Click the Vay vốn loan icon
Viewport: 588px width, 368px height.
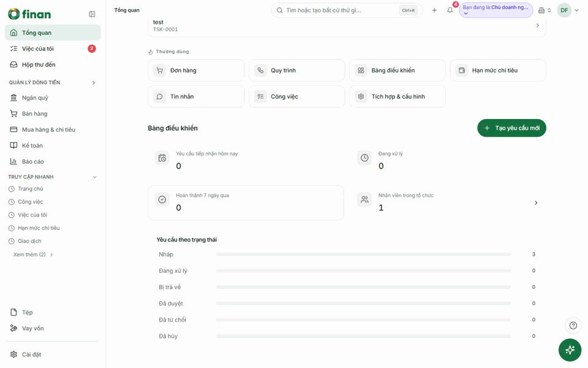(13, 328)
